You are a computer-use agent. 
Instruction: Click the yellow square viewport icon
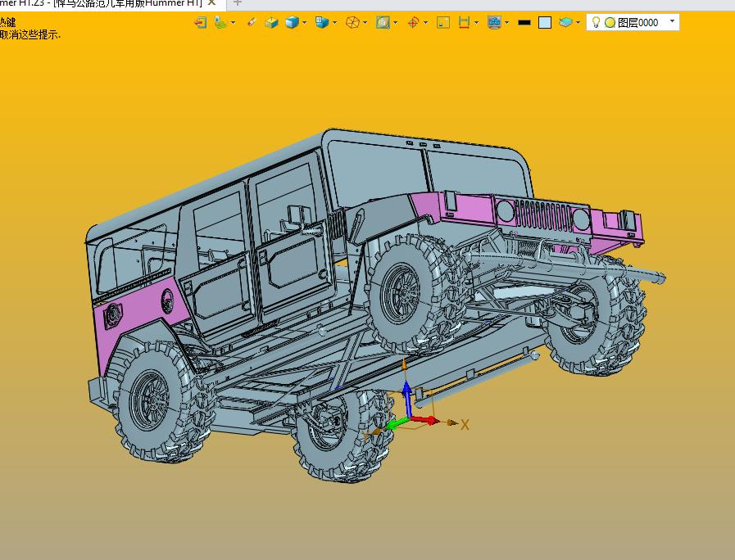[443, 22]
